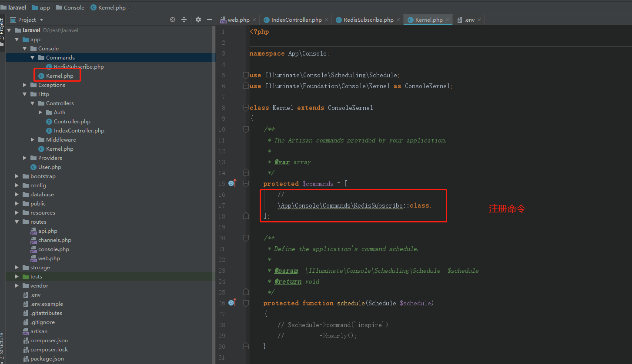
Task: Close the Kernel.php tab
Action: point(447,20)
